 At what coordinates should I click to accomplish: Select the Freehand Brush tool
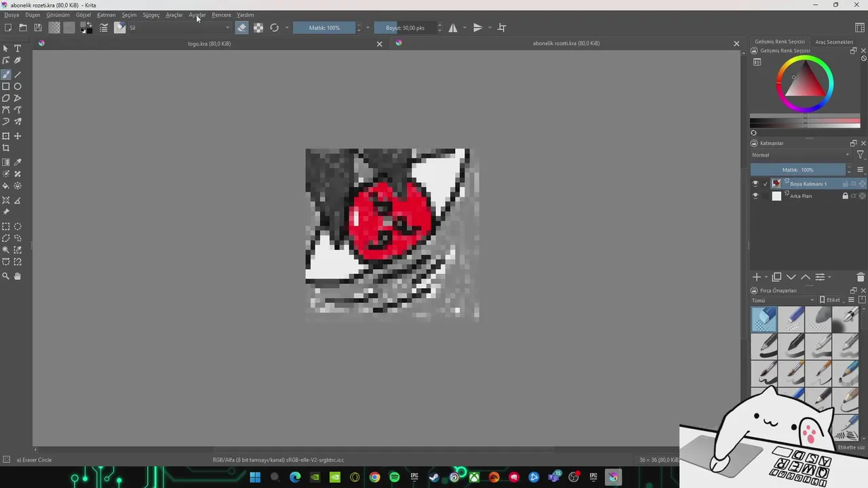6,75
